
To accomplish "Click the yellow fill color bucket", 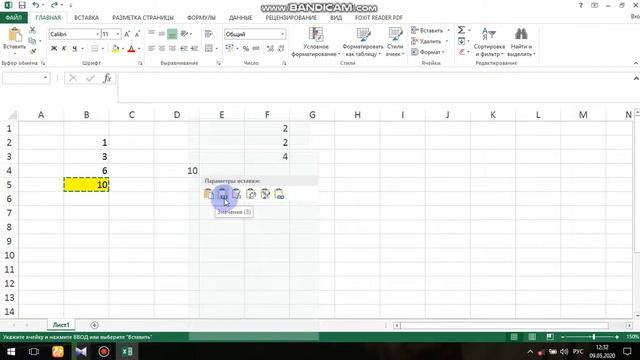I will tap(116, 49).
